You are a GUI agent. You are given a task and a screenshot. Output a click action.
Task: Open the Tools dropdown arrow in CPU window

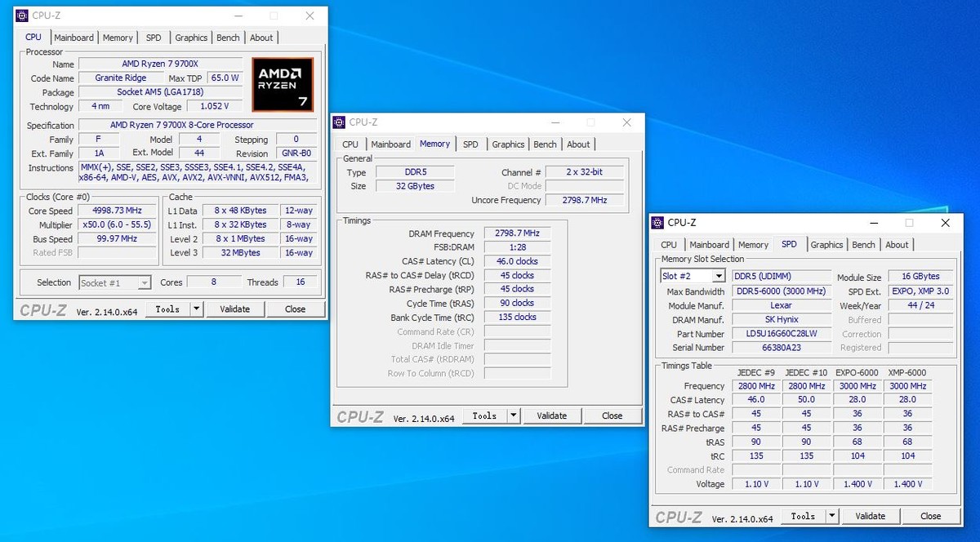click(x=196, y=309)
